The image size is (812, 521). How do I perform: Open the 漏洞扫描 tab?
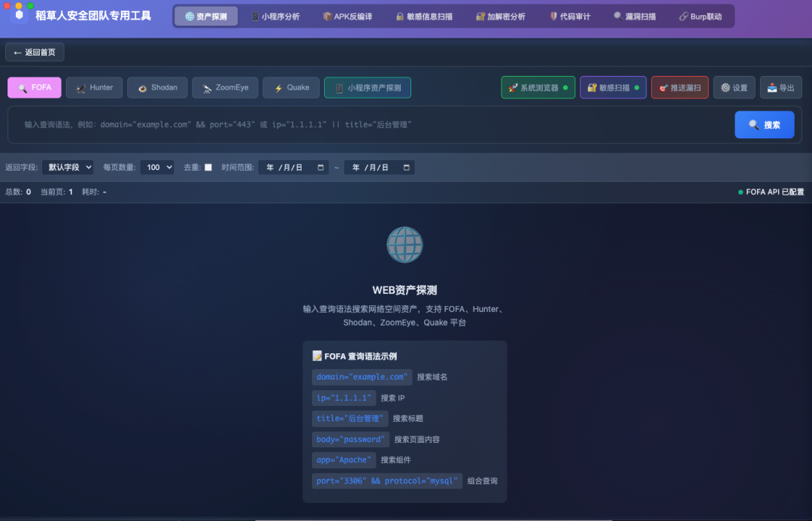click(x=635, y=16)
